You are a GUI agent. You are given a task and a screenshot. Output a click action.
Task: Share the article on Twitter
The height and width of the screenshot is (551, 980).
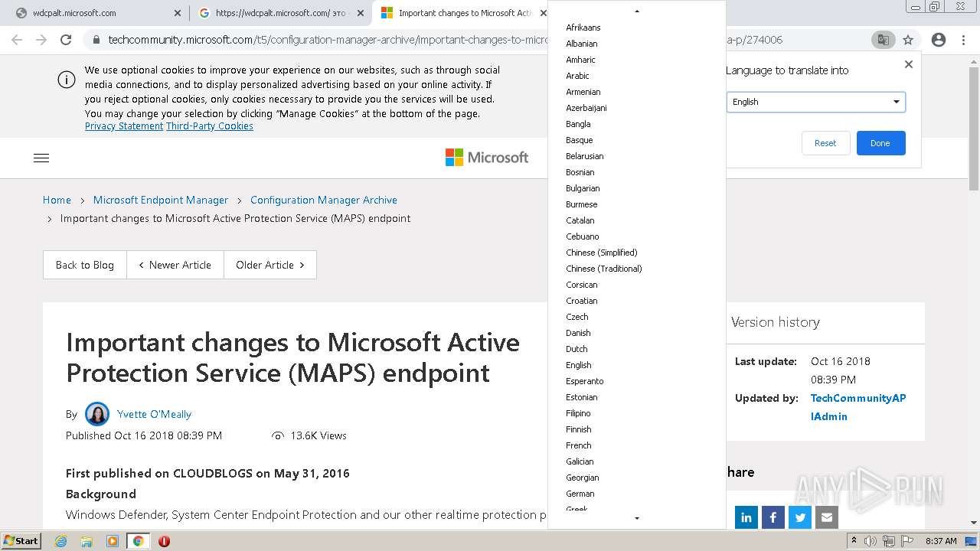pyautogui.click(x=800, y=517)
